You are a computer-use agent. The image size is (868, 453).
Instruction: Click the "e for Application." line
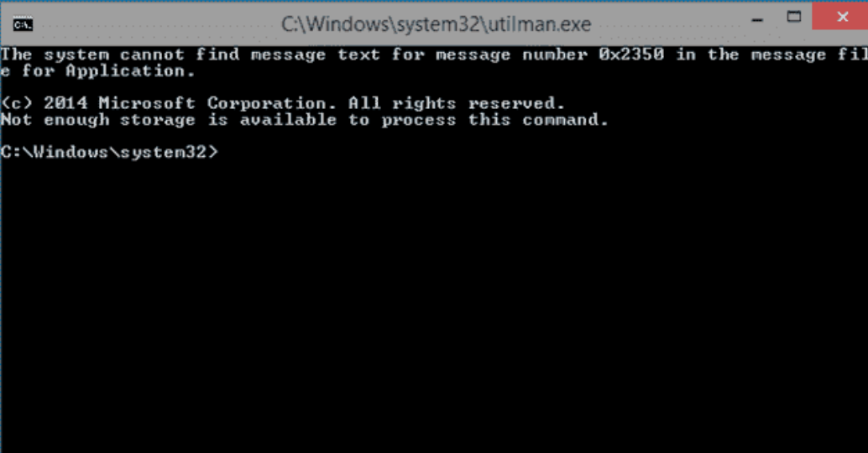point(98,70)
